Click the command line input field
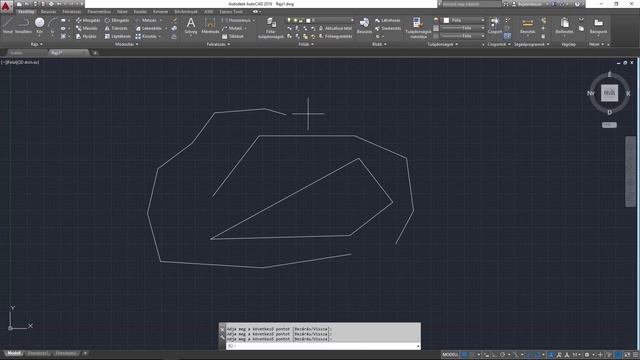Viewport: 640px width, 360px height. pos(323,346)
